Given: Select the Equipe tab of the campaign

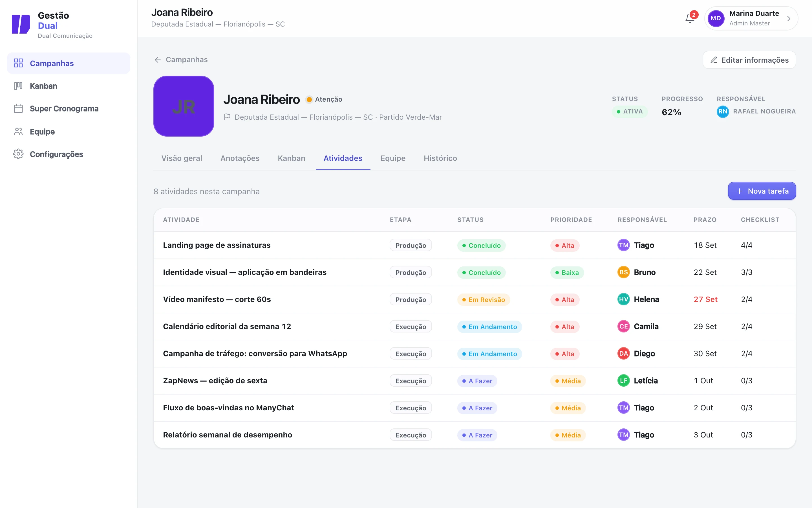Looking at the screenshot, I should [393, 158].
